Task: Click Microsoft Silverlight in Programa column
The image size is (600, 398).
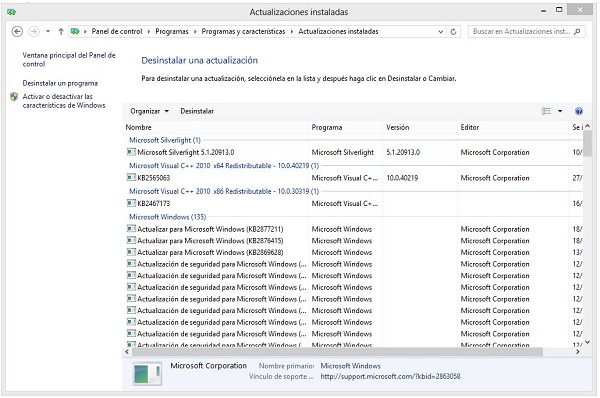Action: 342,152
